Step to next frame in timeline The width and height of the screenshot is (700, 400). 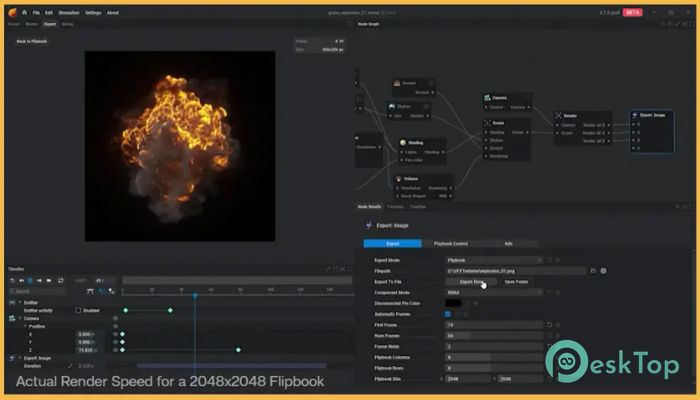(x=39, y=280)
